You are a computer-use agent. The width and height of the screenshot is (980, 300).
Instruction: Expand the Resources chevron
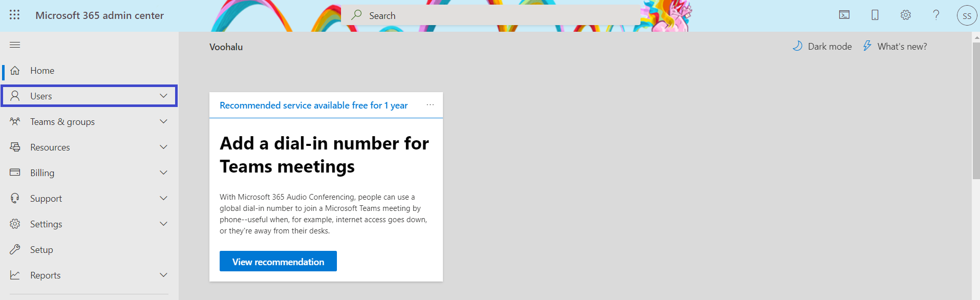[163, 147]
